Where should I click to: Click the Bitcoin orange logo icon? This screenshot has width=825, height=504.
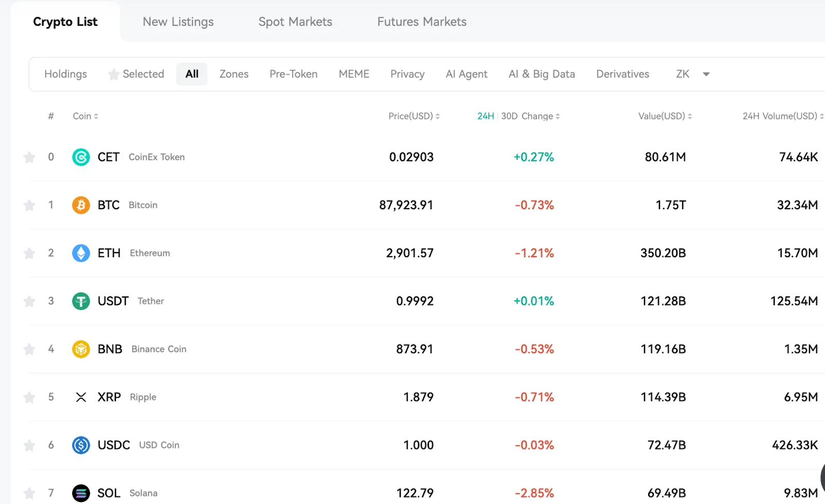click(x=81, y=205)
